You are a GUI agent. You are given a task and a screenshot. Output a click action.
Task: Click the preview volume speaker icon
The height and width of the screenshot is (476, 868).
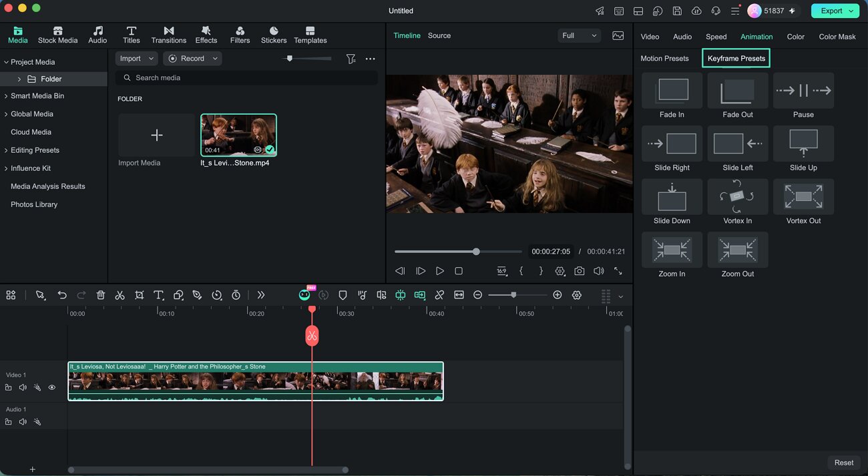point(599,271)
